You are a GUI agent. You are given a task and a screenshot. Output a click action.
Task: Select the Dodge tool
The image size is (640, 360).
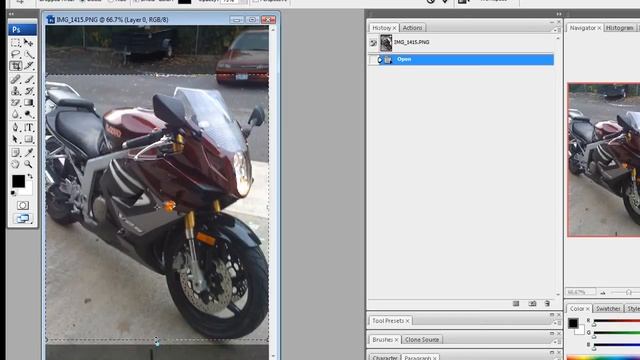click(29, 114)
